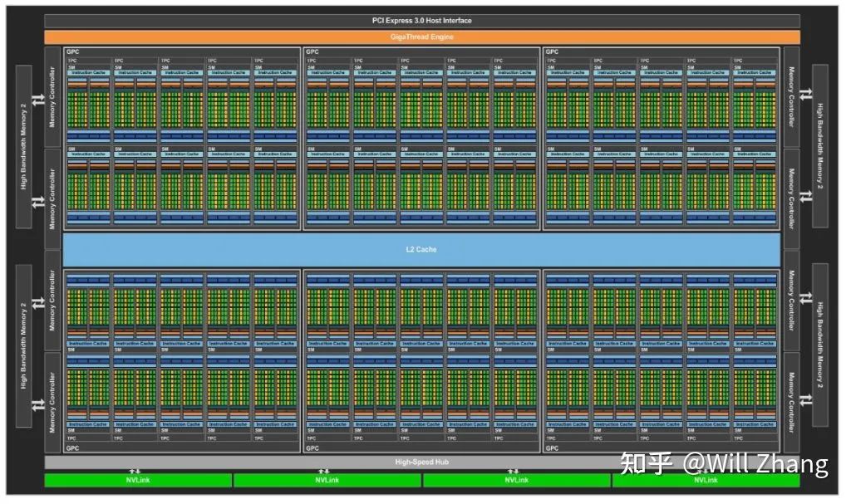851x504 pixels.
Task: Select the bottommost right Memory Controller block
Action: pos(790,403)
